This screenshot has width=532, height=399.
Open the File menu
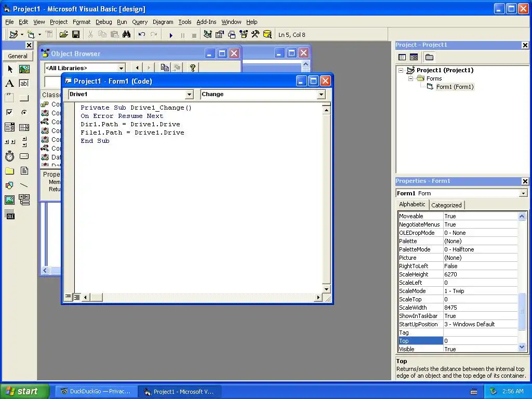9,22
